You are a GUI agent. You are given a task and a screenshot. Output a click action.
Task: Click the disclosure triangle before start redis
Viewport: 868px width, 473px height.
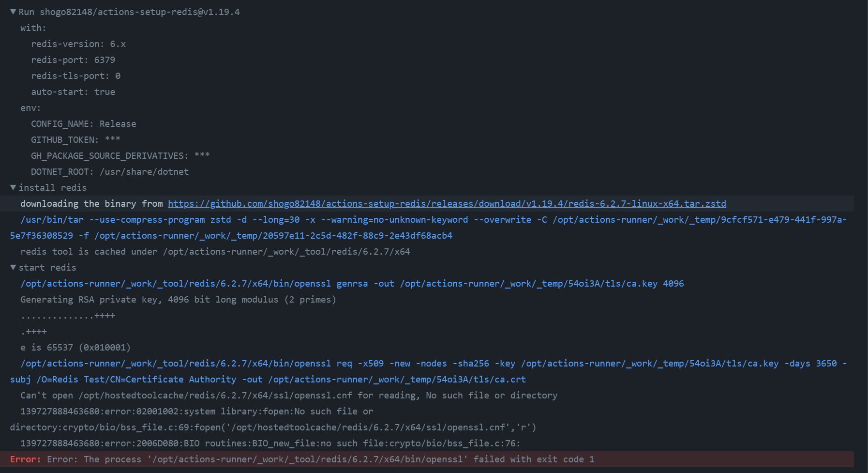coord(13,267)
